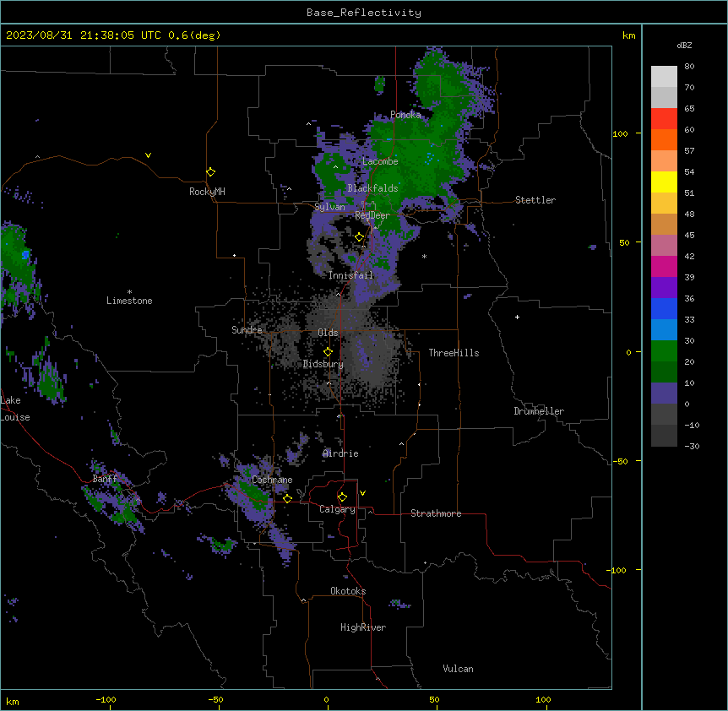Click the Base_Reflectivity title

[364, 13]
